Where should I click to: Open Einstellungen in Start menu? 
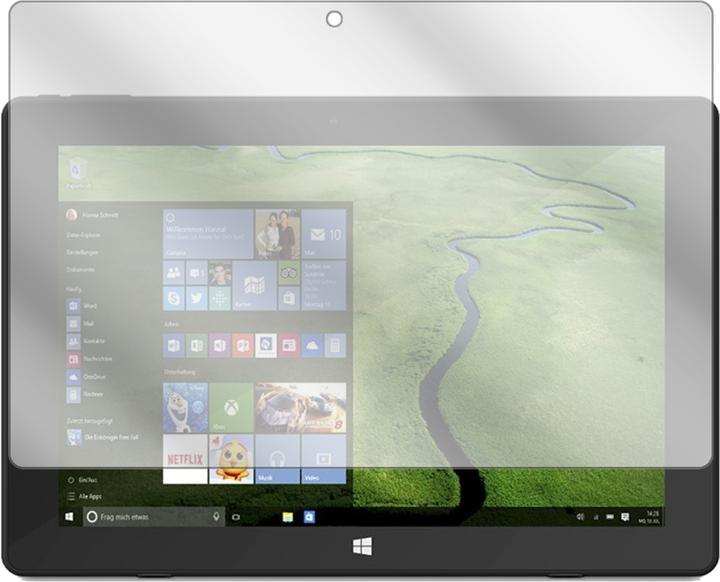(82, 252)
